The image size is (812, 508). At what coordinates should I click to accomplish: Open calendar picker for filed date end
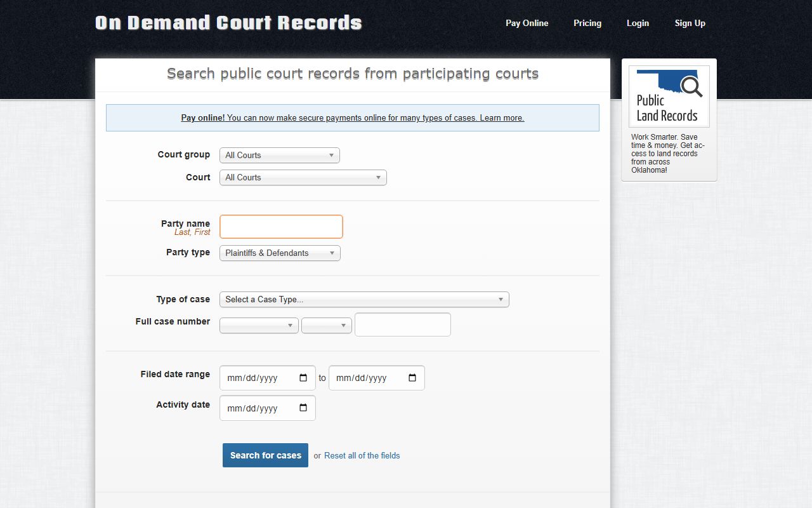412,378
